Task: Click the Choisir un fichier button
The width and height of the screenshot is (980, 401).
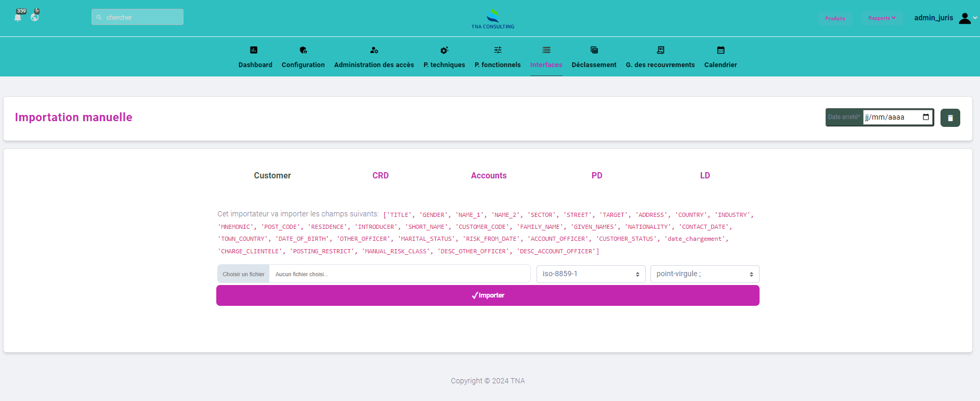Action: 243,274
